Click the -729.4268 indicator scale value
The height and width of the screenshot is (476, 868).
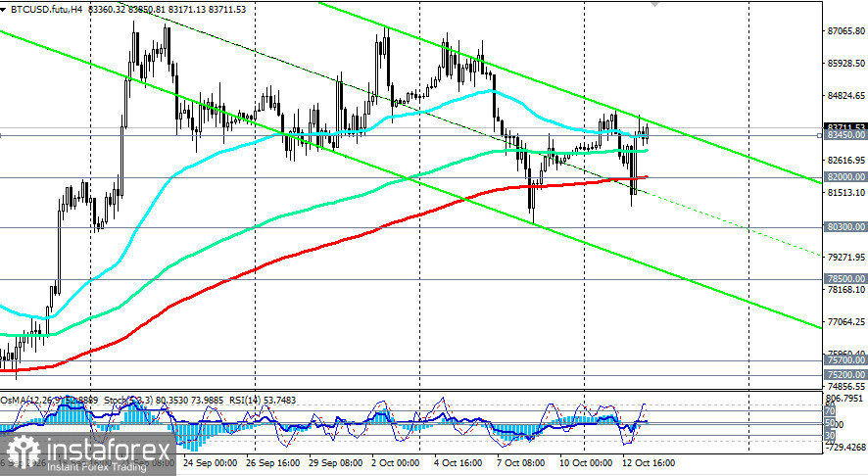pyautogui.click(x=845, y=447)
